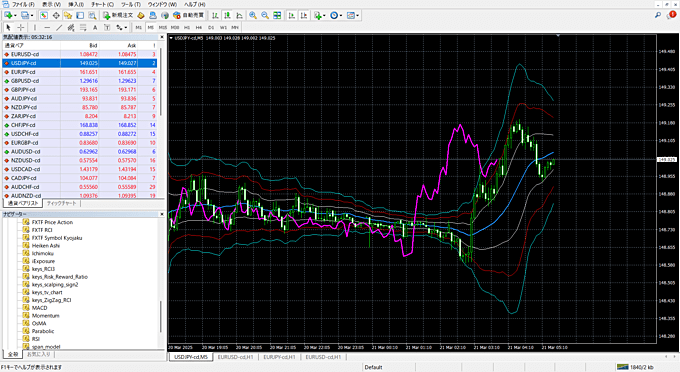Toggle the 自動売買 auto trading button
680x372 pixels.
coord(189,15)
